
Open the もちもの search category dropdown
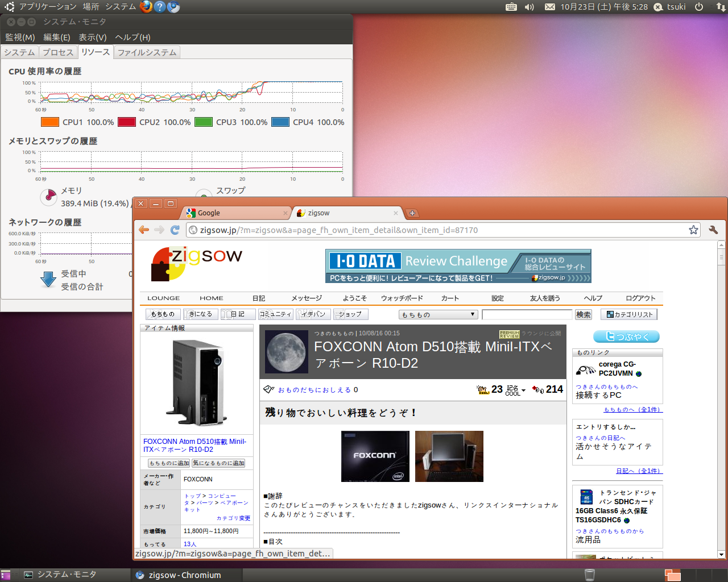point(438,314)
